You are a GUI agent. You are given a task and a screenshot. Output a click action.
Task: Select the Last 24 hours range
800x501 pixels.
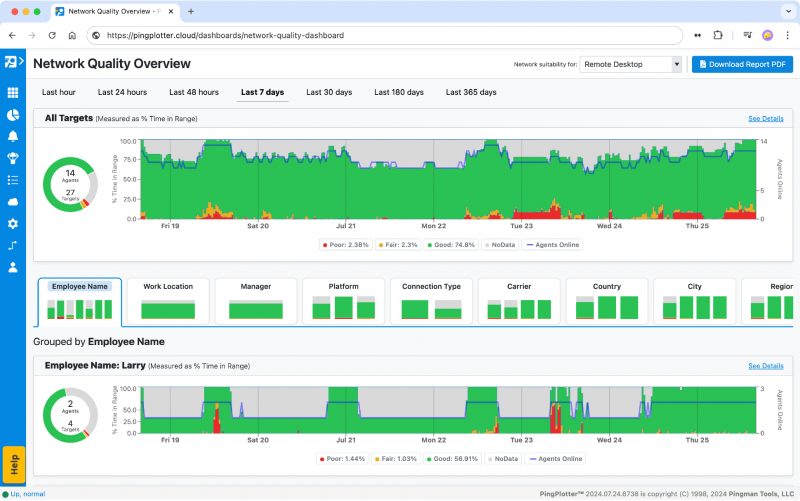click(x=122, y=92)
